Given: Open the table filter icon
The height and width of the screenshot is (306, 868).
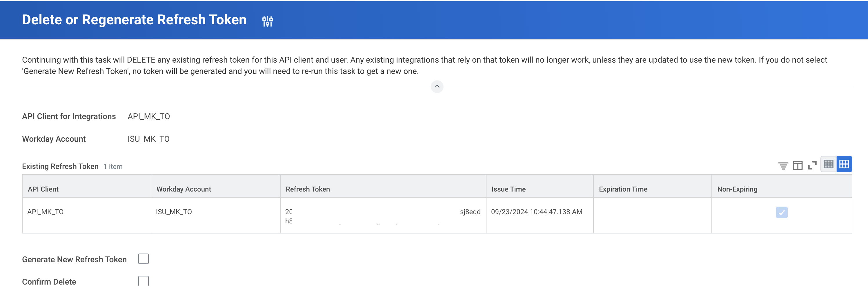Looking at the screenshot, I should pyautogui.click(x=783, y=165).
